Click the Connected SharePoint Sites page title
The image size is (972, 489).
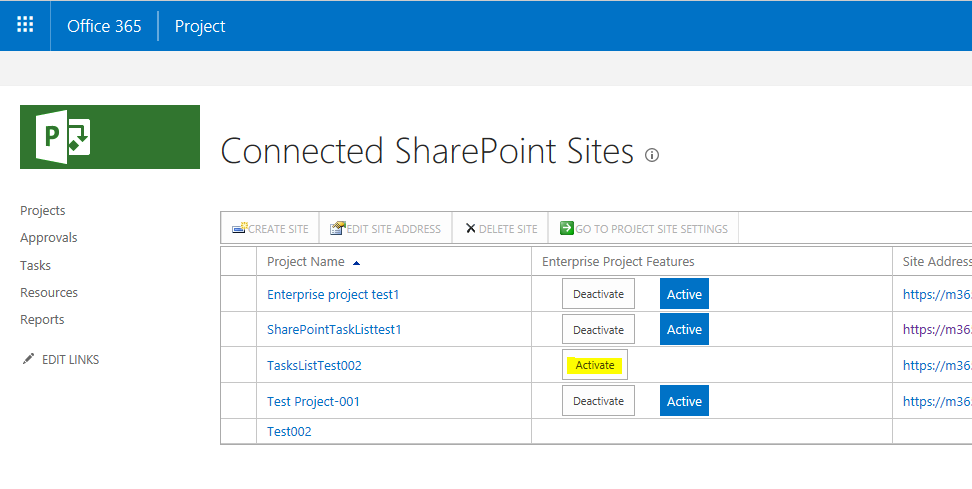pos(427,151)
